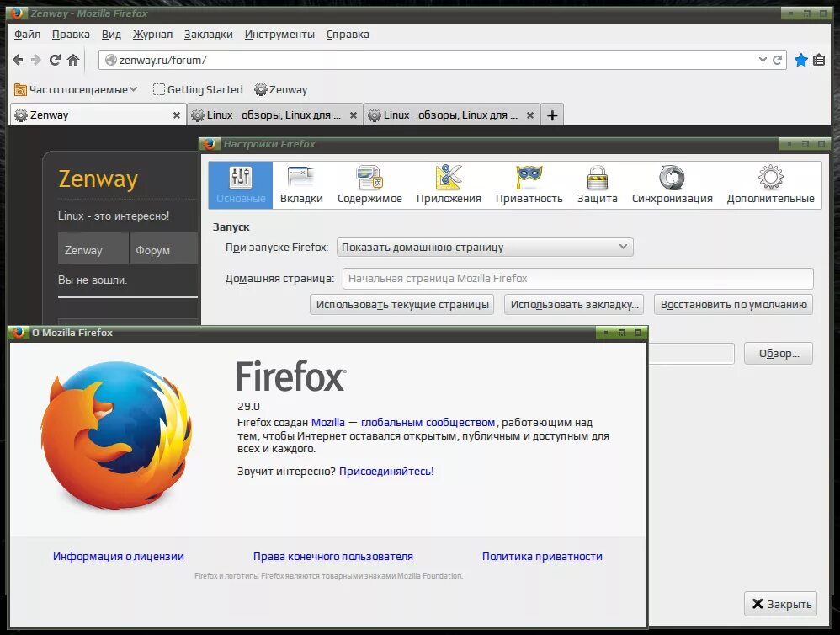
Task: Click the Zenway site title heading
Action: tap(98, 179)
